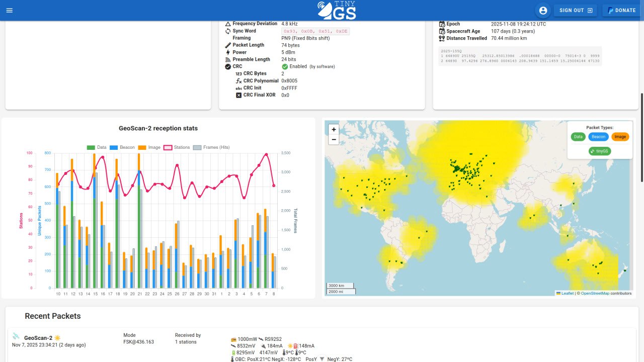Click the DONATE PayPal button

621,11
